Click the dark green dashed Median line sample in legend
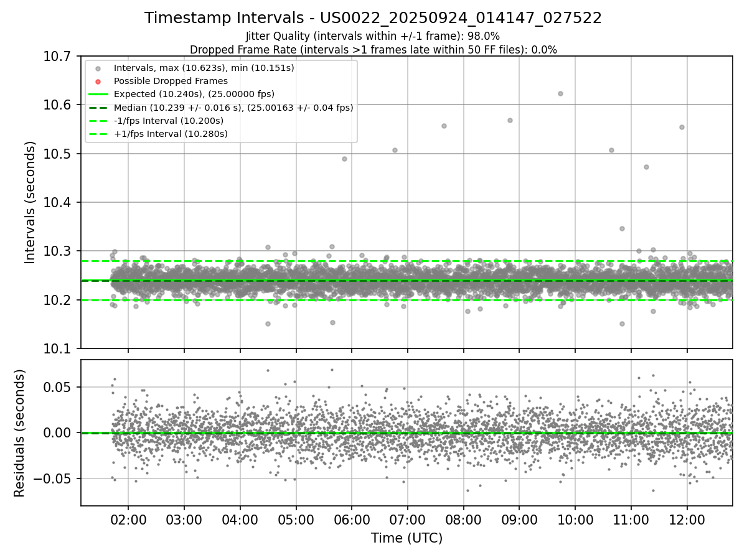The height and width of the screenshot is (560, 747). pyautogui.click(x=98, y=108)
